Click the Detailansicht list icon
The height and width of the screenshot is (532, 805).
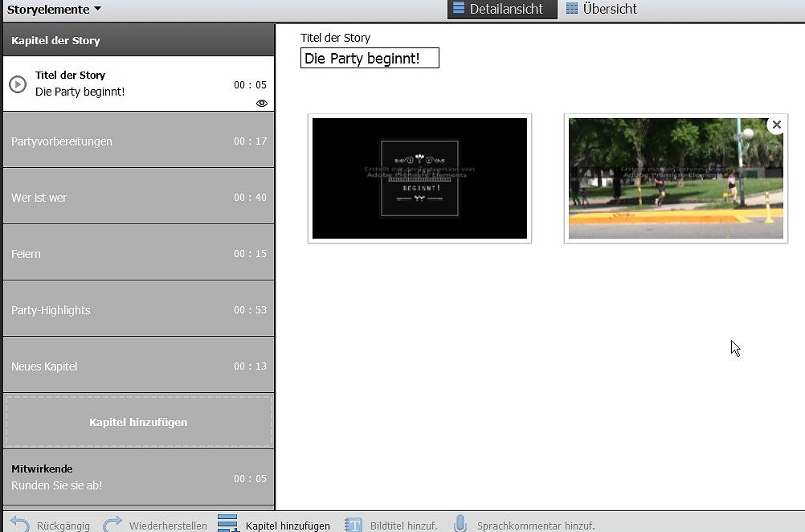(459, 8)
